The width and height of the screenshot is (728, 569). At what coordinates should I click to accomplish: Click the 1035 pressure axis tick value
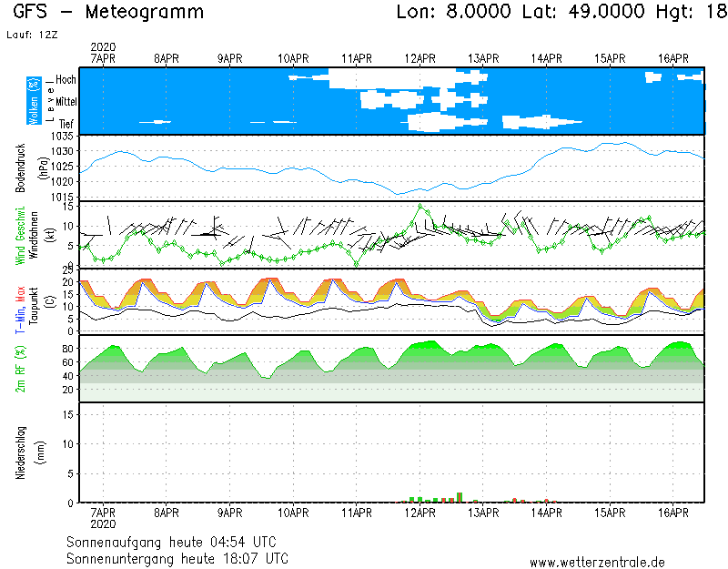(x=62, y=137)
